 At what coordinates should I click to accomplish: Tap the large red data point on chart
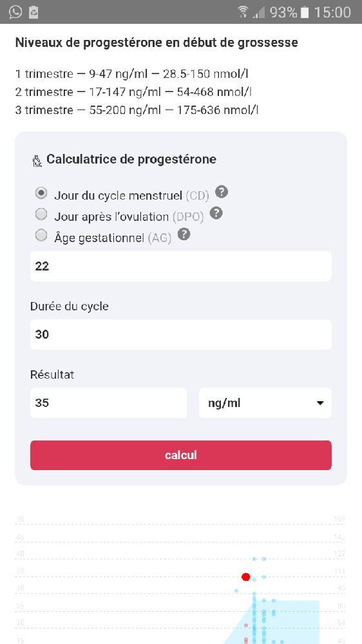coord(245,577)
